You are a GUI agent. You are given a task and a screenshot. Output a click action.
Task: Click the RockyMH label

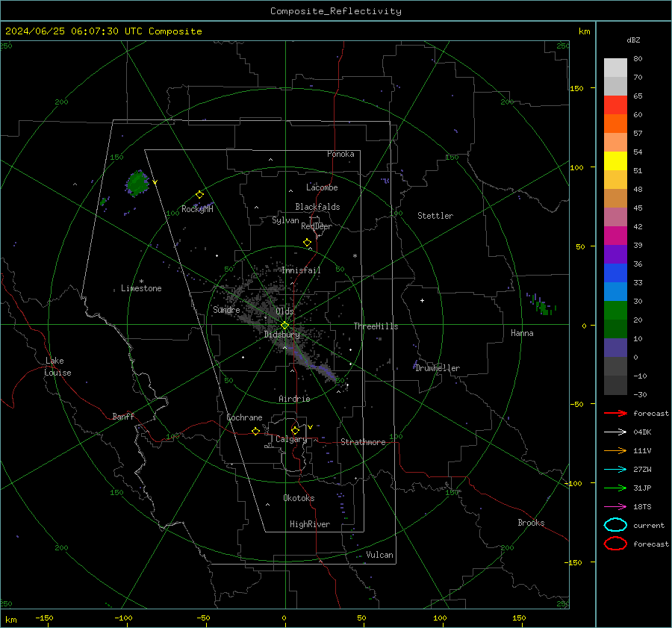pyautogui.click(x=197, y=209)
